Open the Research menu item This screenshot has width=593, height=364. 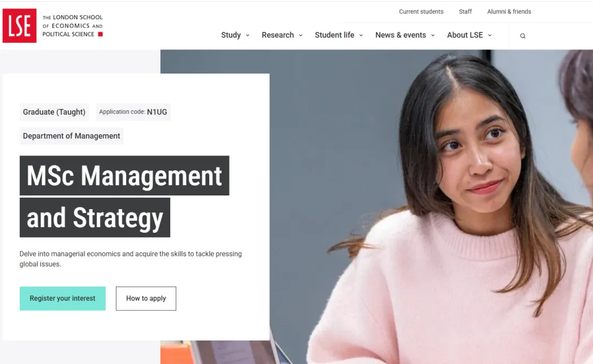pyautogui.click(x=278, y=35)
